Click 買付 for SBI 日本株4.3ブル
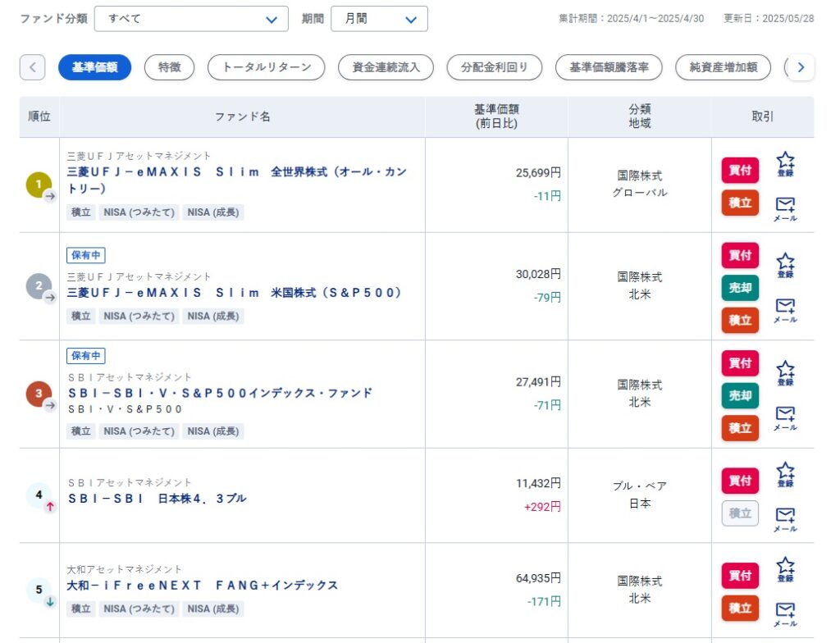Screen dimensions: 840x643 (x=741, y=481)
